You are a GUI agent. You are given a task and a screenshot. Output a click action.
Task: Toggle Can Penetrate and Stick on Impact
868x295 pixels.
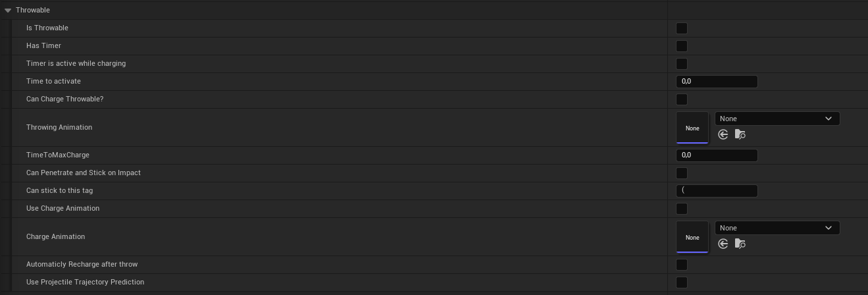(682, 173)
